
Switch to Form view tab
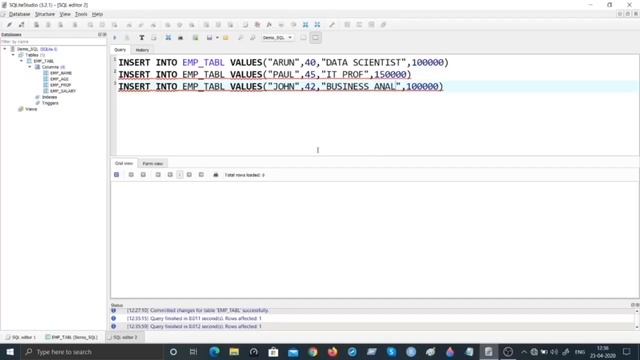tap(153, 163)
